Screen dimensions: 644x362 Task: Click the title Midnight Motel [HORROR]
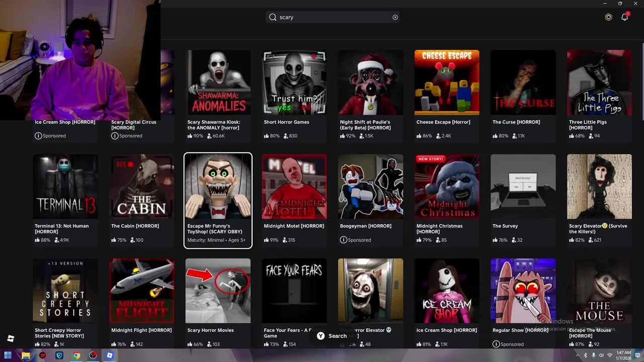294,226
